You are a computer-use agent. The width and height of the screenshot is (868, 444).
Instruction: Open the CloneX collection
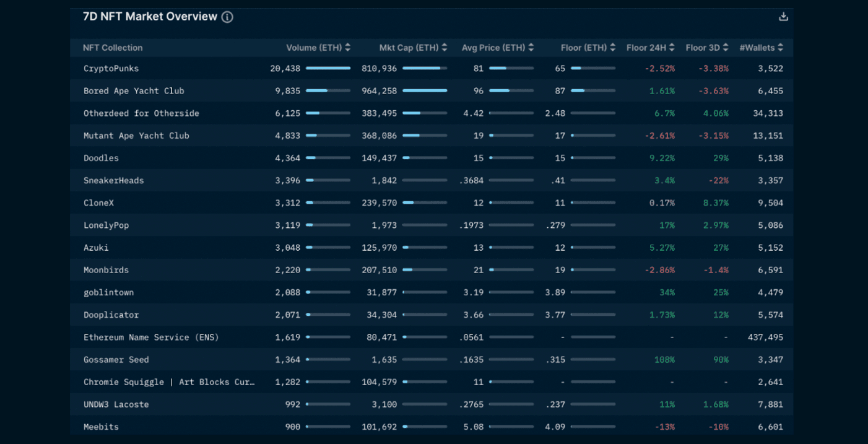coord(98,203)
